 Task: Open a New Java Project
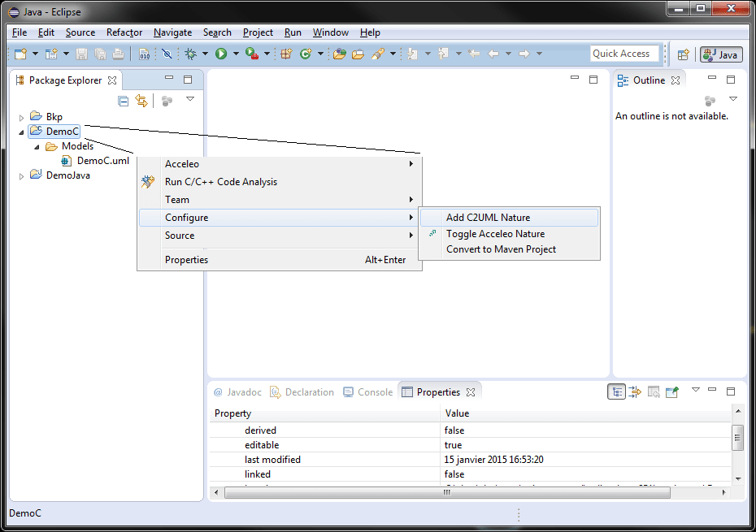click(50, 53)
